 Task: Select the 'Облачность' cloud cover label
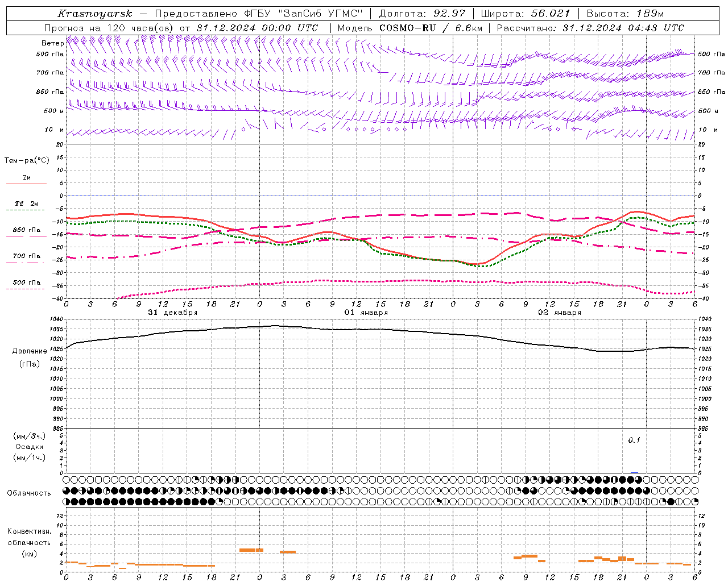point(29,493)
